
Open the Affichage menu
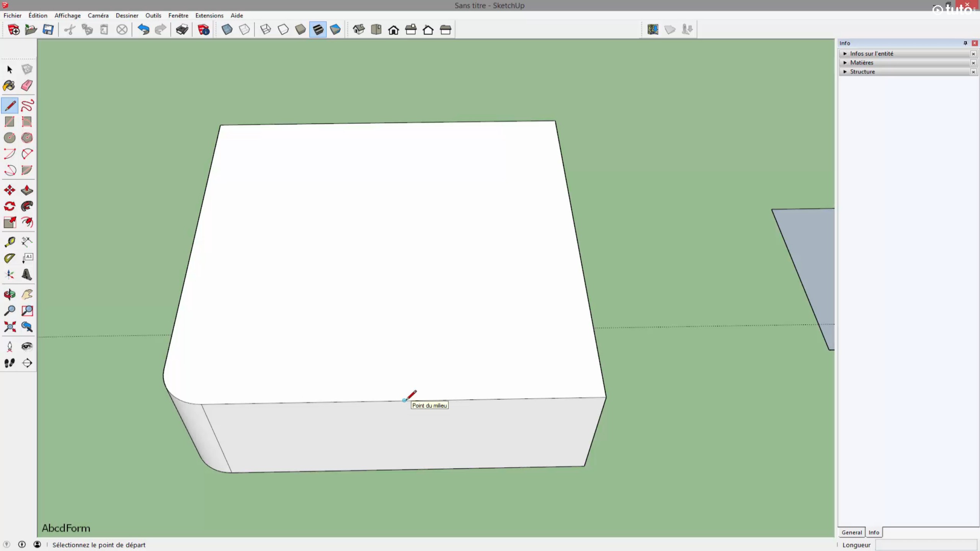pos(67,15)
